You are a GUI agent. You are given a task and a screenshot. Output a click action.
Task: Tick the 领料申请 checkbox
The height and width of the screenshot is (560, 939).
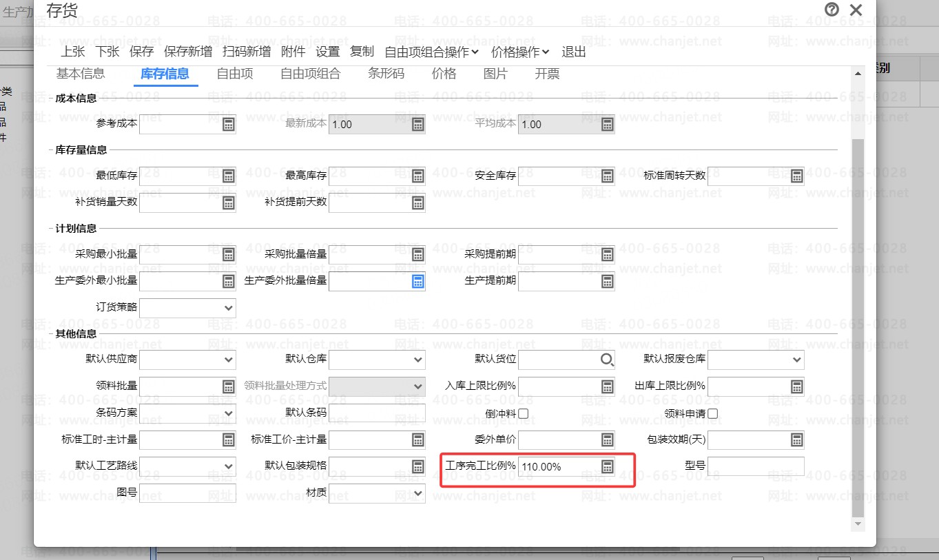click(712, 413)
